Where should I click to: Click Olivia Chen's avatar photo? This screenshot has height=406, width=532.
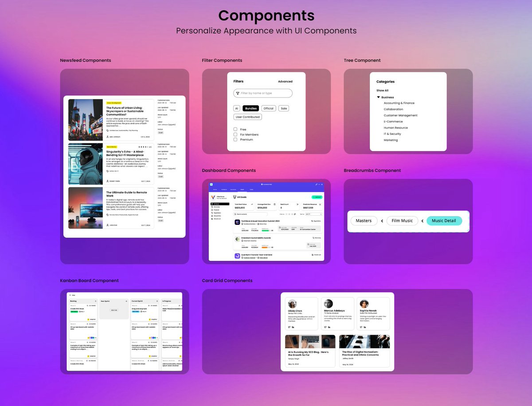[292, 304]
